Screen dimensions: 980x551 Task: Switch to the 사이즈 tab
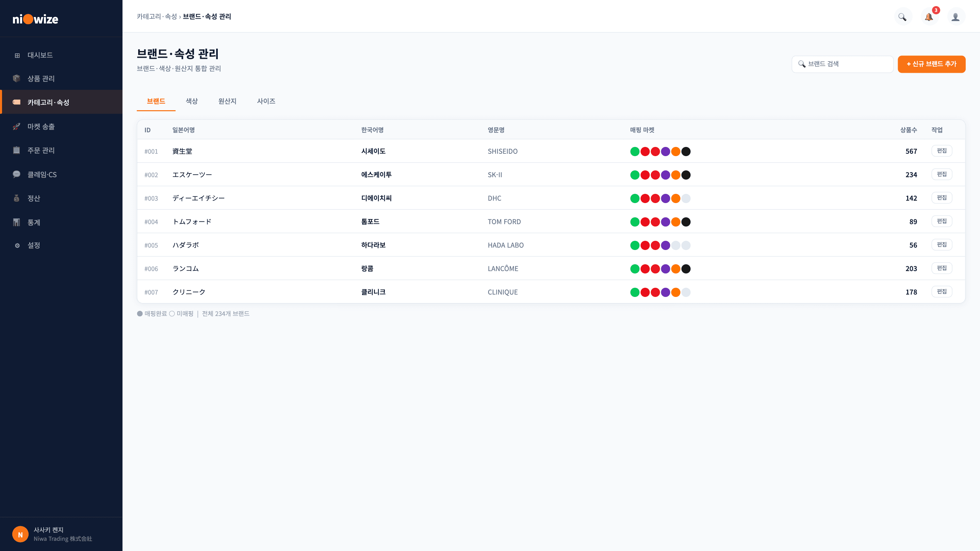coord(266,101)
